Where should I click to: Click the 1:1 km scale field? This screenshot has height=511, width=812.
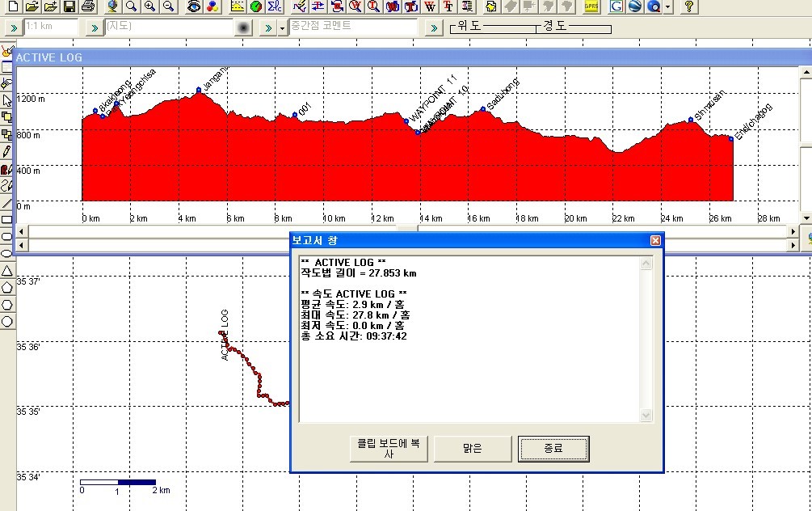pos(51,27)
